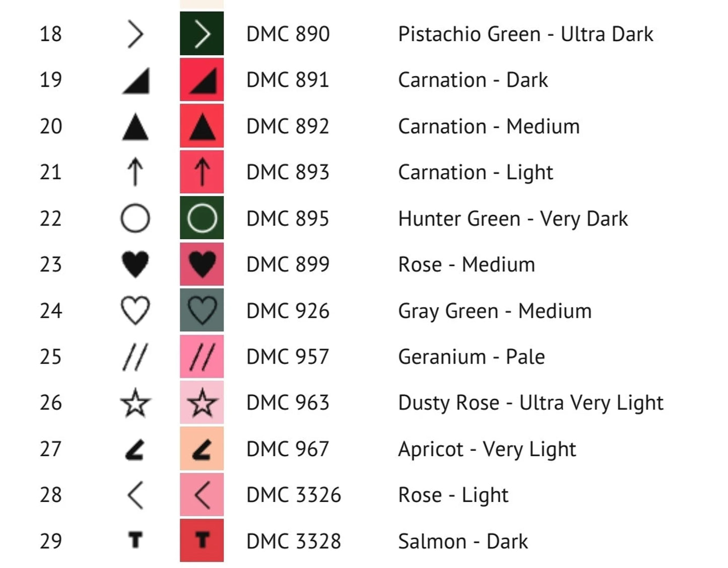Click the up arrow symbol beside number 21
The height and width of the screenshot is (568, 728).
pos(135,172)
